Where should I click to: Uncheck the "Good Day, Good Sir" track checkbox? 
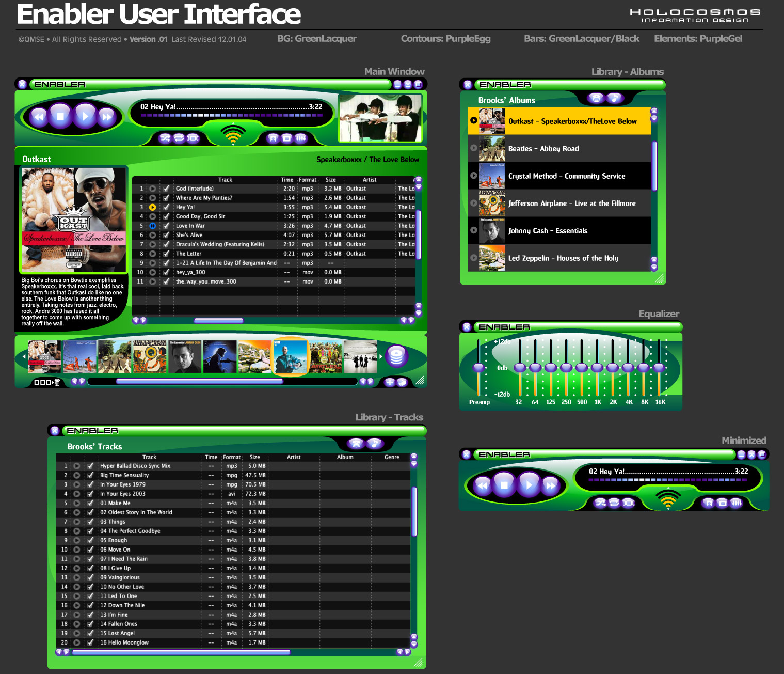(166, 216)
